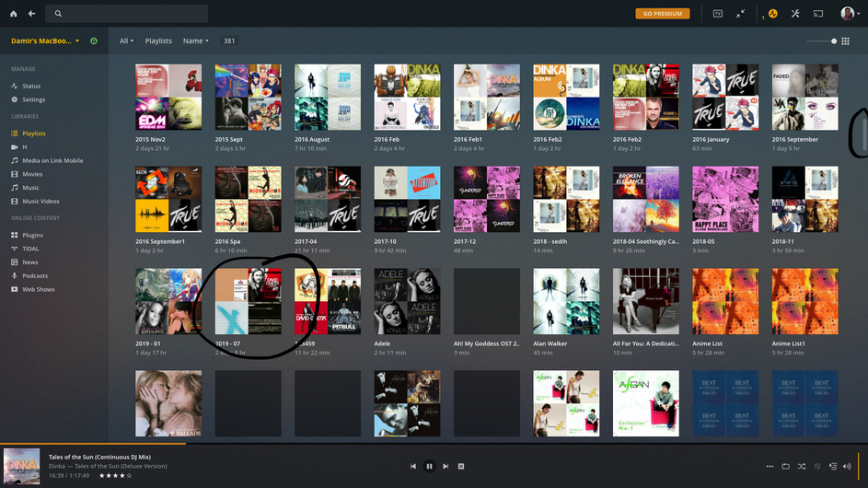Go to the Plex home icon
868x488 pixels.
(x=13, y=13)
